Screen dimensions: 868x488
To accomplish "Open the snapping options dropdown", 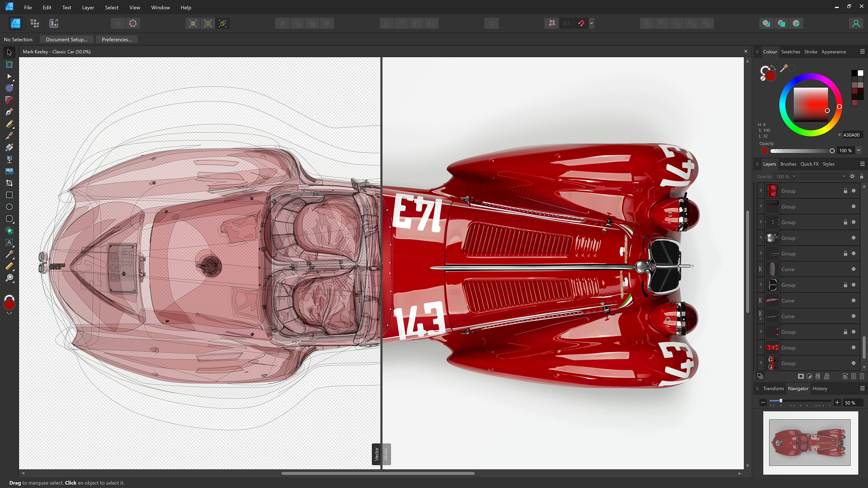I will (591, 23).
